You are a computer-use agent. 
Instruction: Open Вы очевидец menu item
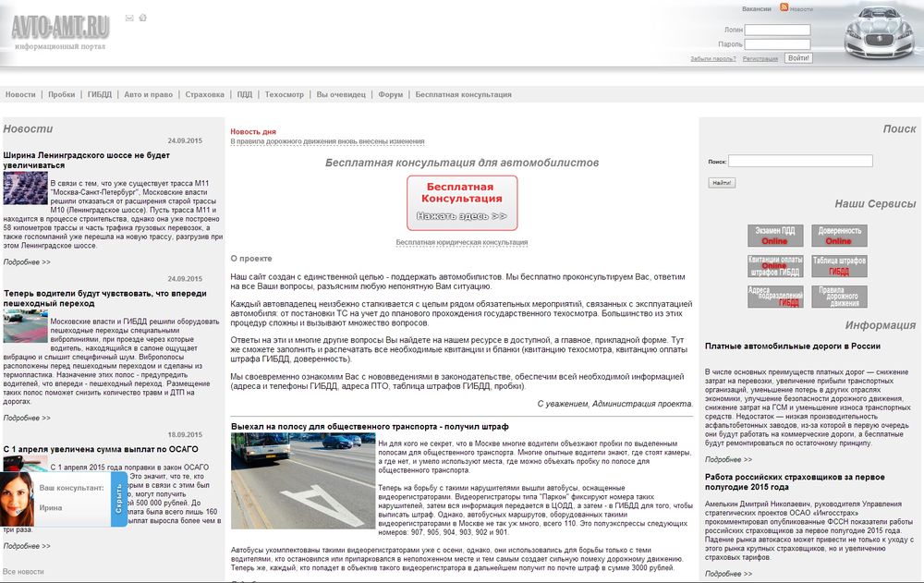[x=341, y=94]
